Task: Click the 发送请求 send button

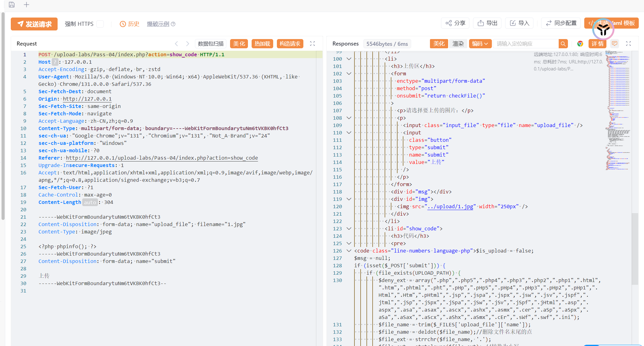Action: 34,24
